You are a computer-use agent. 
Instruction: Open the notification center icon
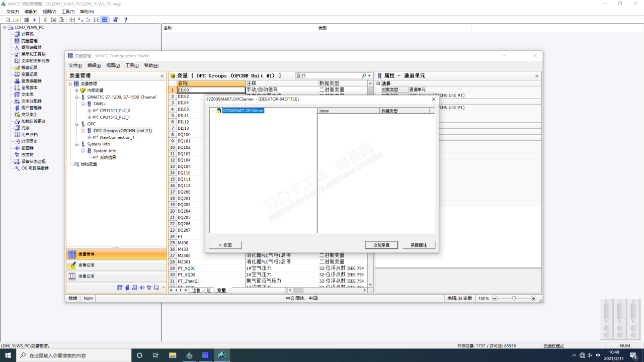coord(634,355)
